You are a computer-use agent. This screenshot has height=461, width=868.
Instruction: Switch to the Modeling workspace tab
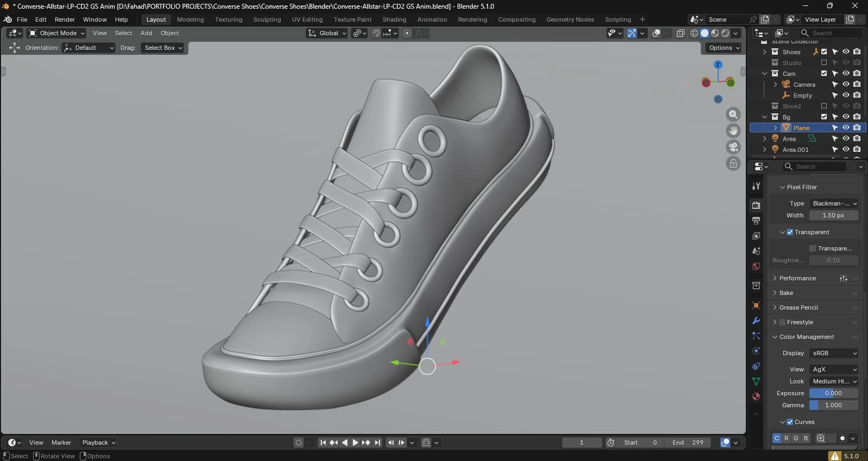tap(190, 20)
